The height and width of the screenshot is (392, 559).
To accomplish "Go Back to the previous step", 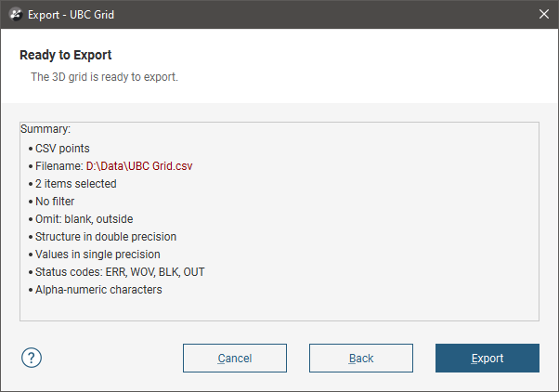I will coord(360,359).
